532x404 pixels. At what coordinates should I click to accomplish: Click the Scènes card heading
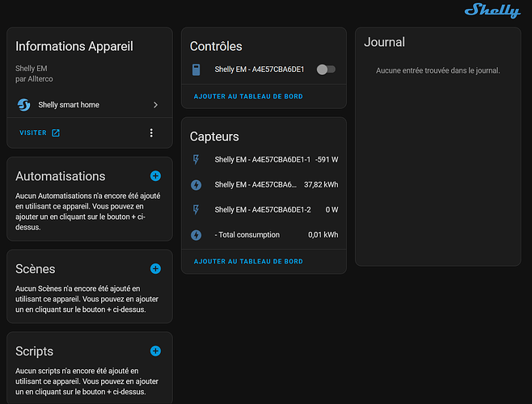36,269
